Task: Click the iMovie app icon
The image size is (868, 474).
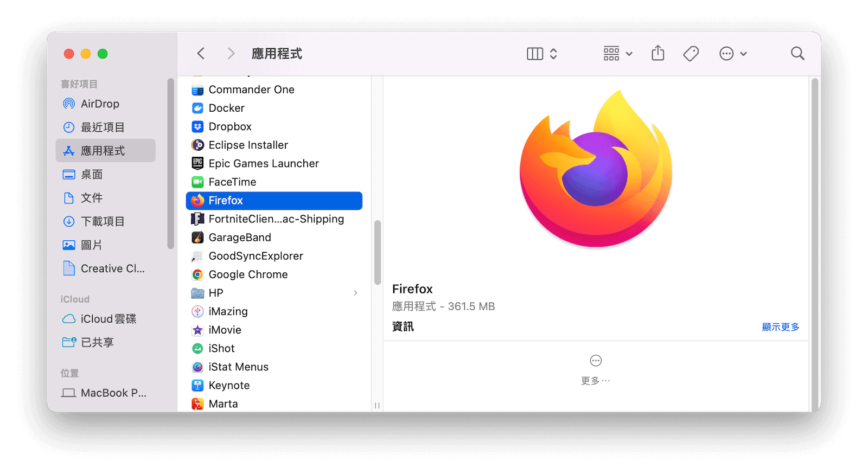Action: click(x=197, y=330)
